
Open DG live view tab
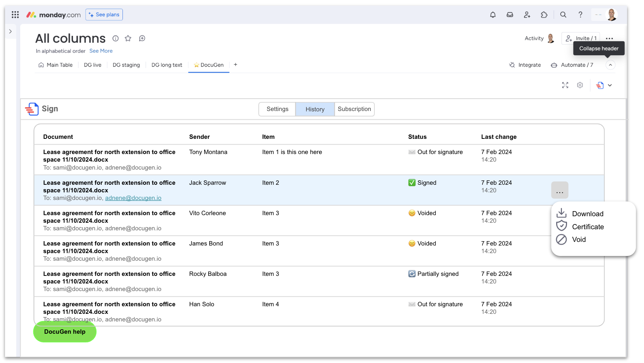93,65
